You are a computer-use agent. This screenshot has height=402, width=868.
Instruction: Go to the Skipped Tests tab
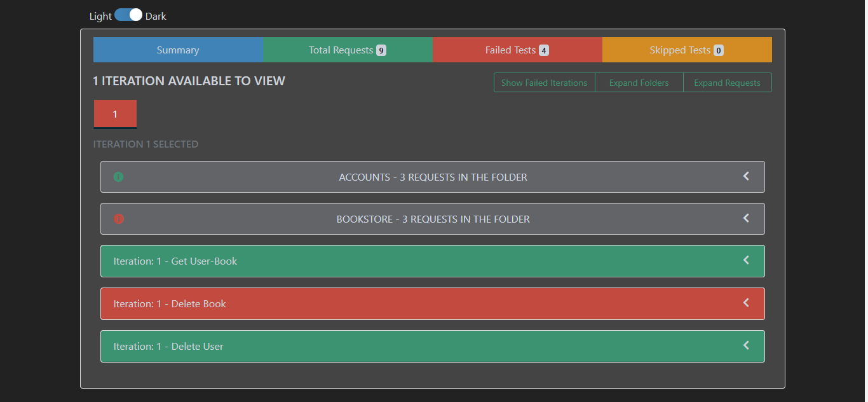[687, 50]
